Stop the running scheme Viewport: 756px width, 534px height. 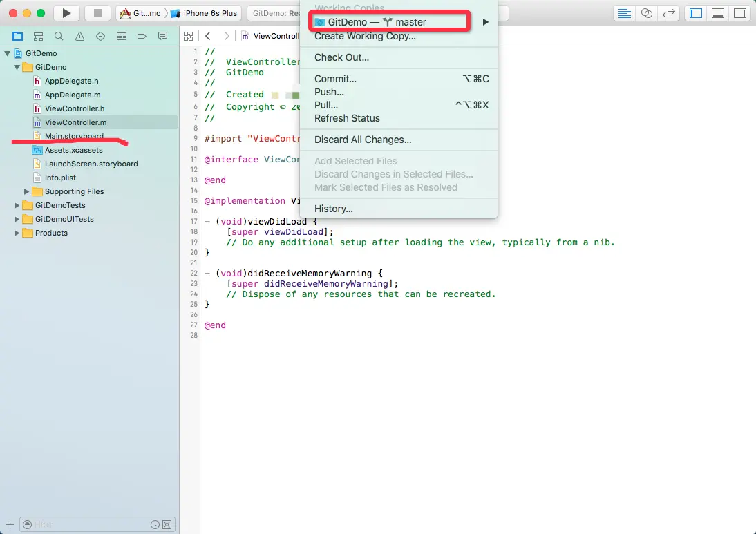pos(98,13)
